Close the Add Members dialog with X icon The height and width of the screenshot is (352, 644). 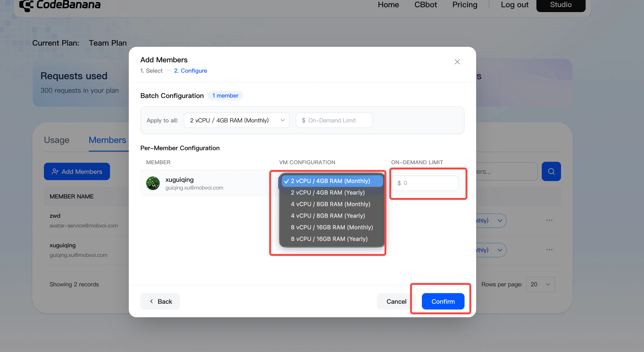pos(457,62)
